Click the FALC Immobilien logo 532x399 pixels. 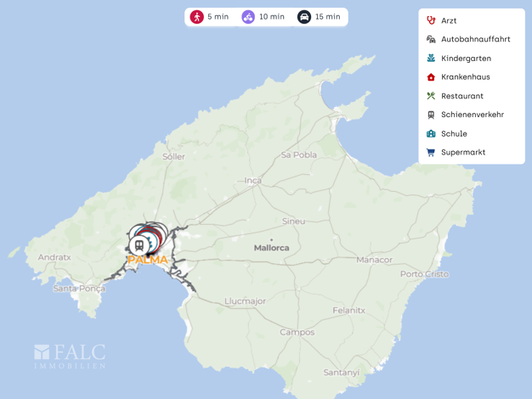point(70,356)
